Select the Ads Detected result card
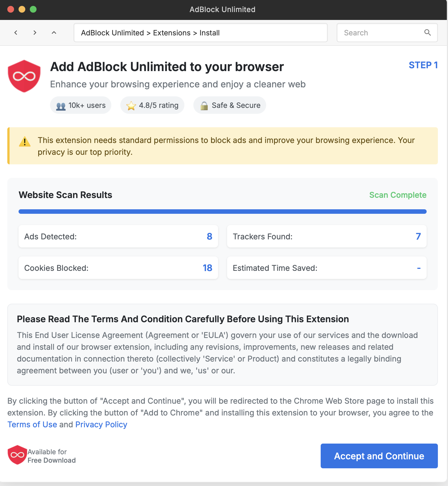Image resolution: width=448 pixels, height=486 pixels. click(x=118, y=236)
